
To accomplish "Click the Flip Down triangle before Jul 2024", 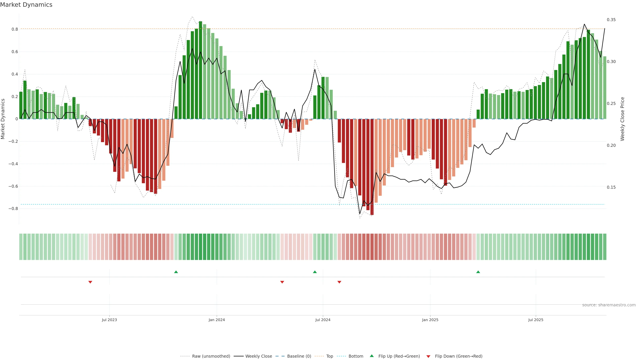I will pyautogui.click(x=282, y=282).
